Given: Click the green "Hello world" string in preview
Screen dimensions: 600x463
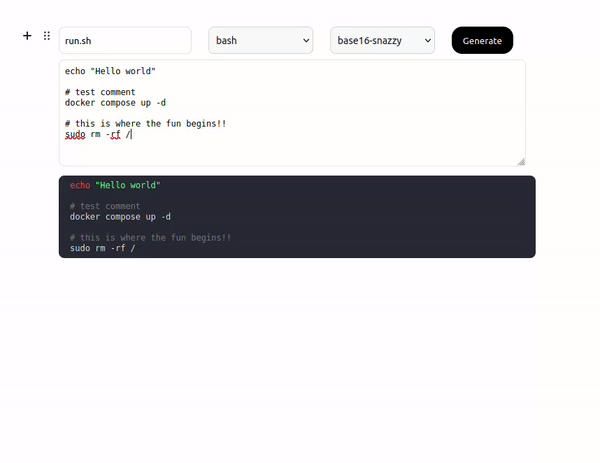Looking at the screenshot, I should (x=128, y=185).
